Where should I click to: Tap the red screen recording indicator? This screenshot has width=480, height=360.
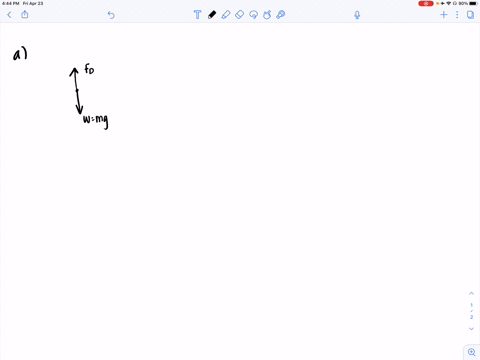coord(426,3)
